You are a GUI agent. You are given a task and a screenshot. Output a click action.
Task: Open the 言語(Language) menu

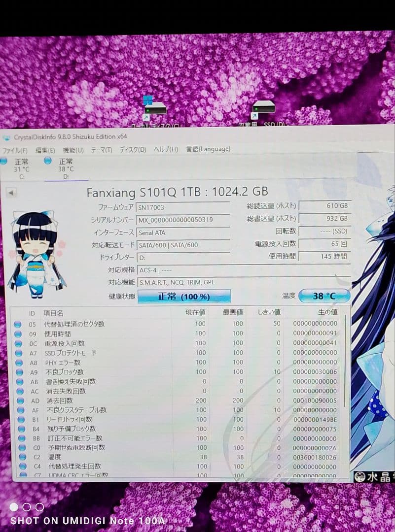pyautogui.click(x=208, y=149)
